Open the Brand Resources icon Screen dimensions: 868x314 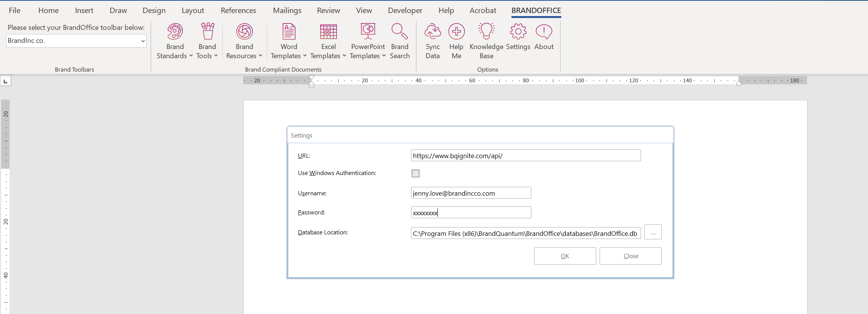click(244, 32)
